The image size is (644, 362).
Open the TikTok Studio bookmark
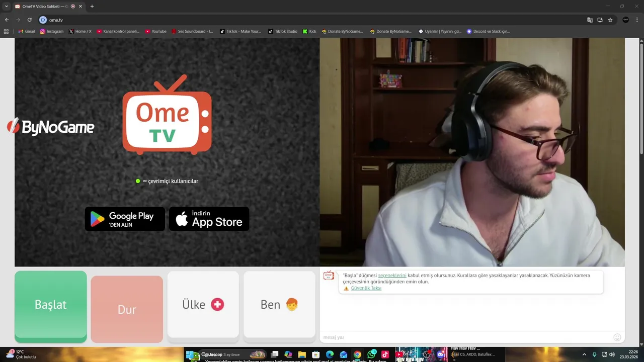pos(283,31)
